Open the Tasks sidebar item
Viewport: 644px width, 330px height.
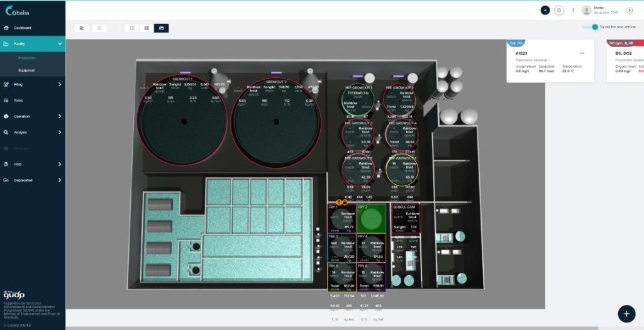tap(18, 101)
